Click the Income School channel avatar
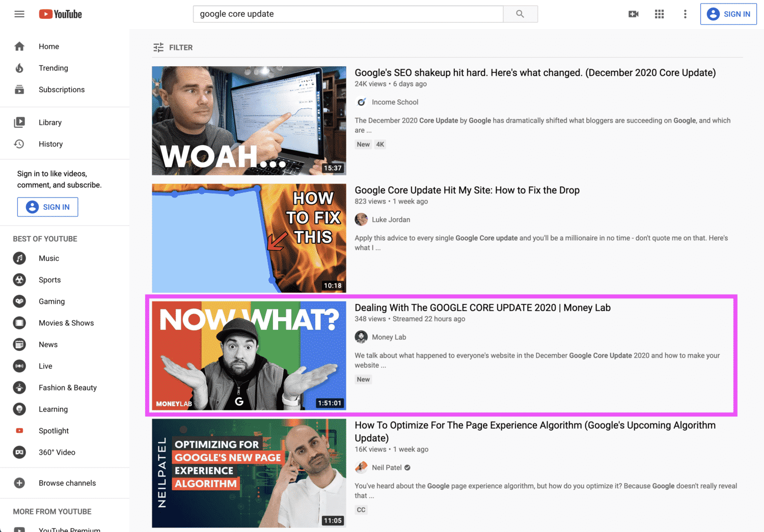Image resolution: width=764 pixels, height=532 pixels. (x=361, y=102)
